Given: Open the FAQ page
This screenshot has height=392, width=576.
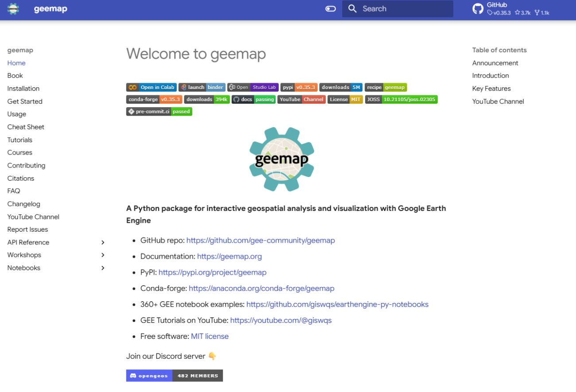Looking at the screenshot, I should [14, 191].
